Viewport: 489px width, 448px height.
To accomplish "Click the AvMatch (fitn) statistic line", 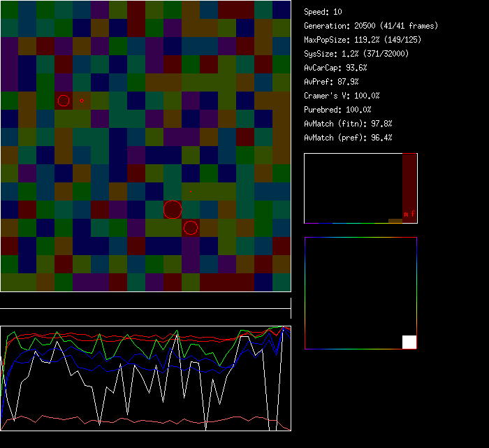I will point(349,124).
